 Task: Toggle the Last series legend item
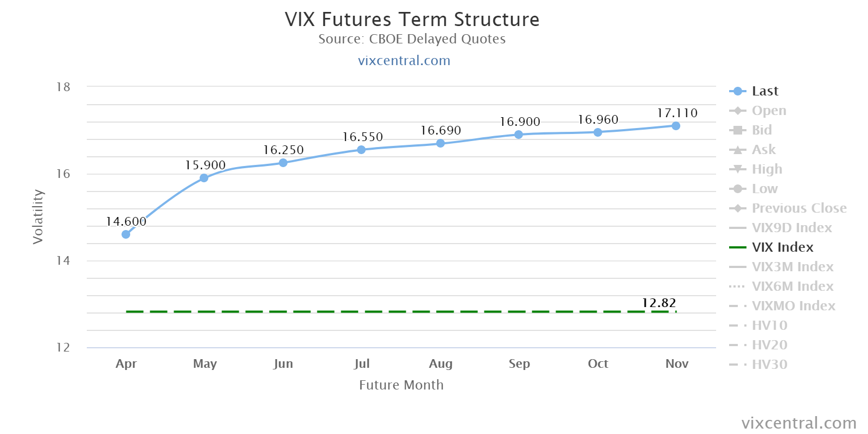click(x=764, y=91)
